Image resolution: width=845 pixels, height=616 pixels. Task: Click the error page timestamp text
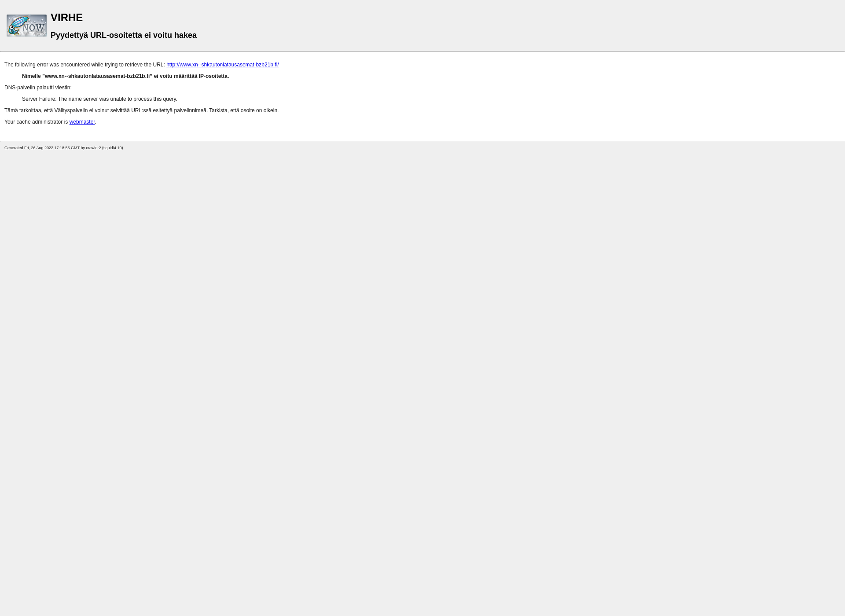[x=63, y=147]
